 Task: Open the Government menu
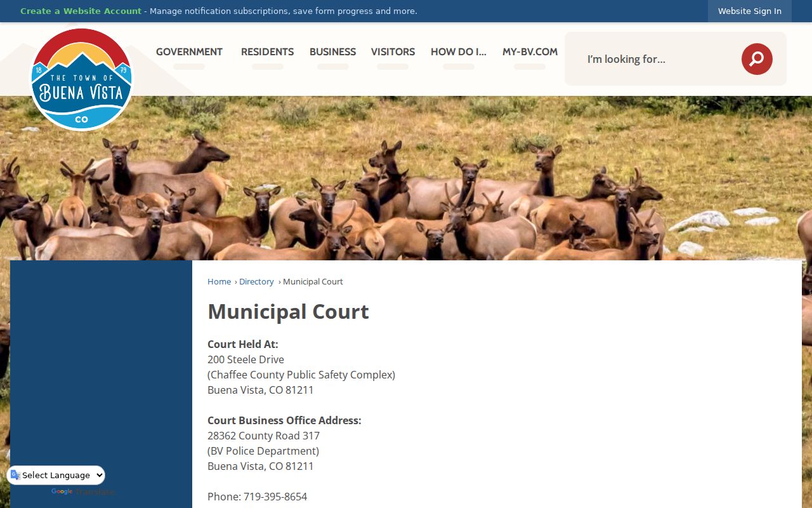(189, 52)
